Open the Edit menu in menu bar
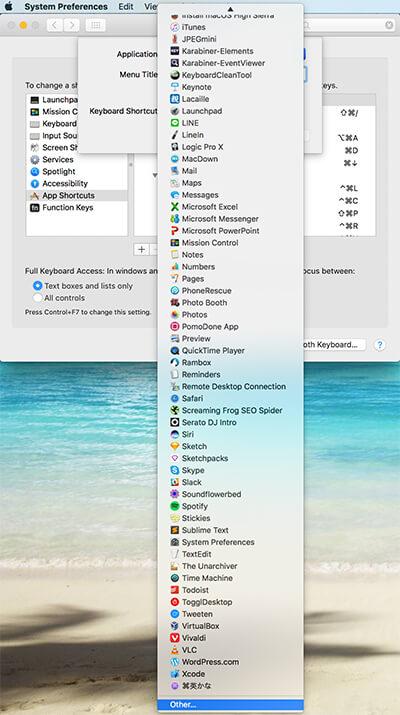 coord(126,6)
